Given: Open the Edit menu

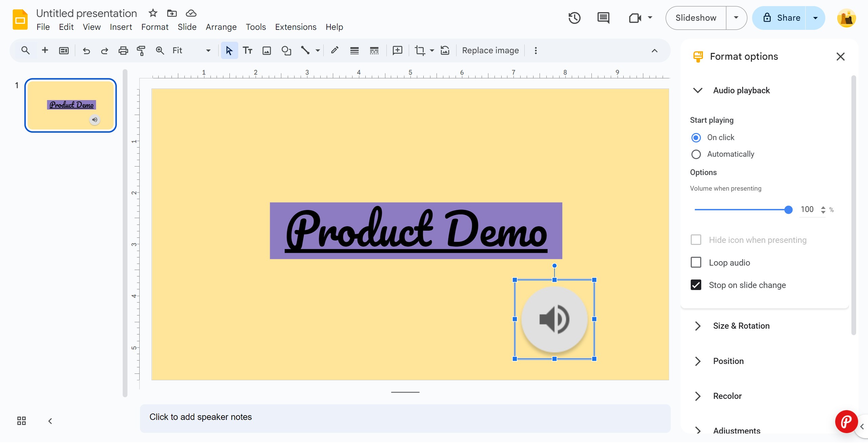Looking at the screenshot, I should (x=66, y=27).
